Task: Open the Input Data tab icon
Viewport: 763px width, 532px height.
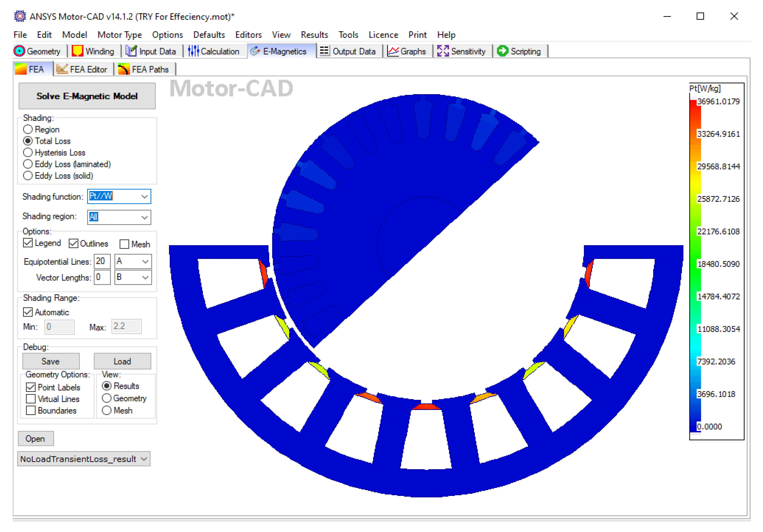Action: (131, 51)
